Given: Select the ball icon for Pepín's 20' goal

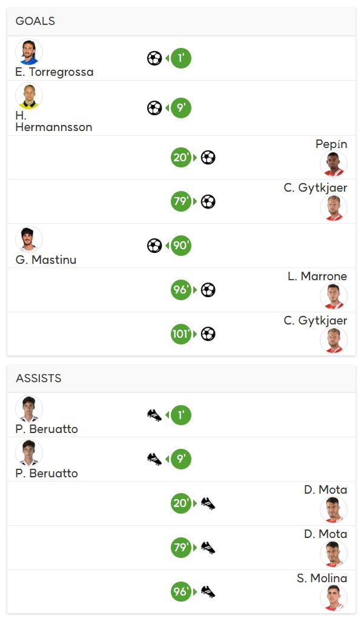Looking at the screenshot, I should [x=208, y=158].
